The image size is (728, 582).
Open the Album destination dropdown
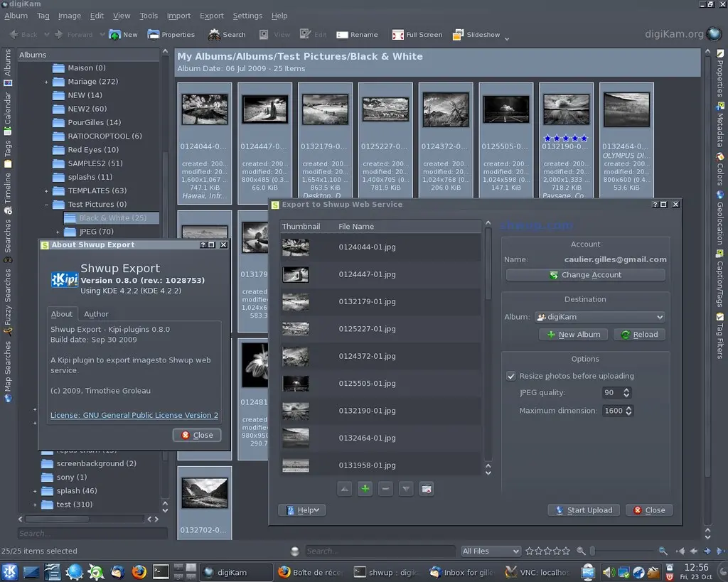(600, 317)
